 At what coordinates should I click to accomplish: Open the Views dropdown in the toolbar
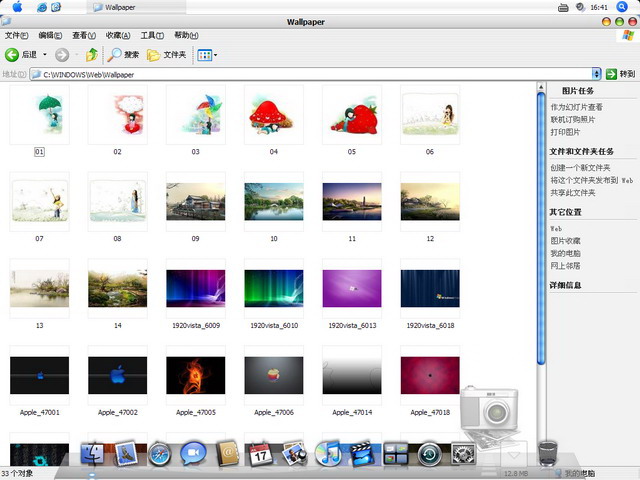(208, 54)
